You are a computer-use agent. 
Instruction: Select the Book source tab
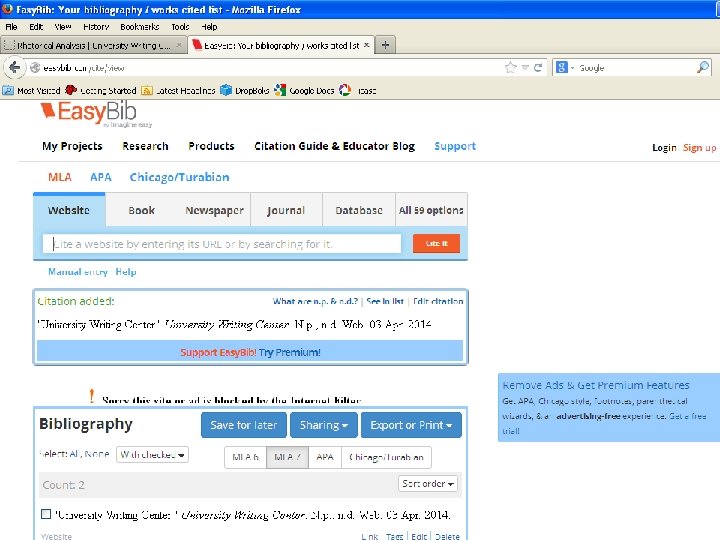tap(141, 210)
